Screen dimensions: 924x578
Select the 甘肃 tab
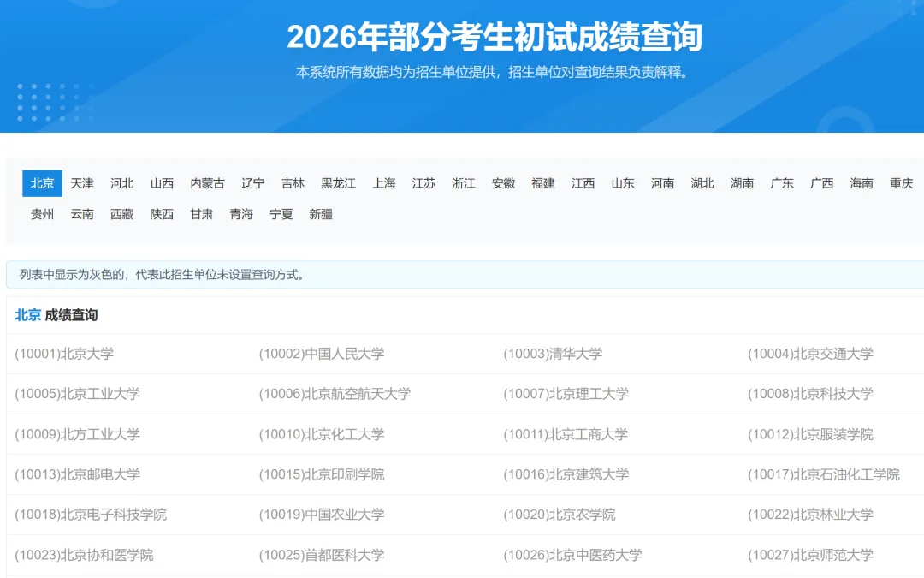202,214
